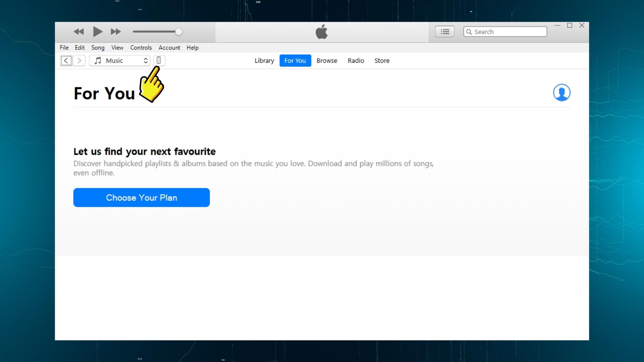This screenshot has height=362, width=644.
Task: Open the Controls menu
Action: 141,48
